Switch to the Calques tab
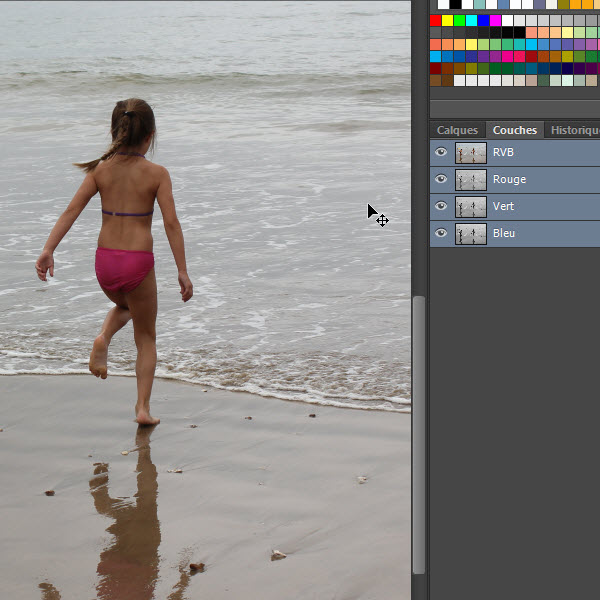Screen dimensions: 600x600 point(457,130)
